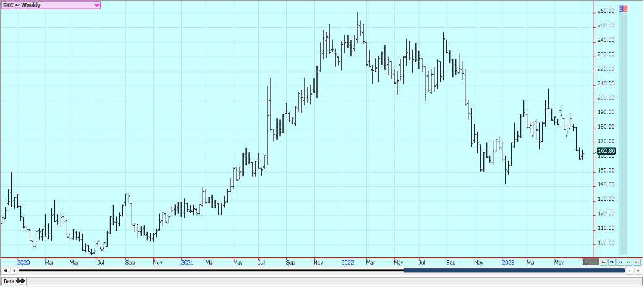The width and height of the screenshot is (644, 287).
Task: Click the blue crossed-lines chart icon
Action: [620, 262]
